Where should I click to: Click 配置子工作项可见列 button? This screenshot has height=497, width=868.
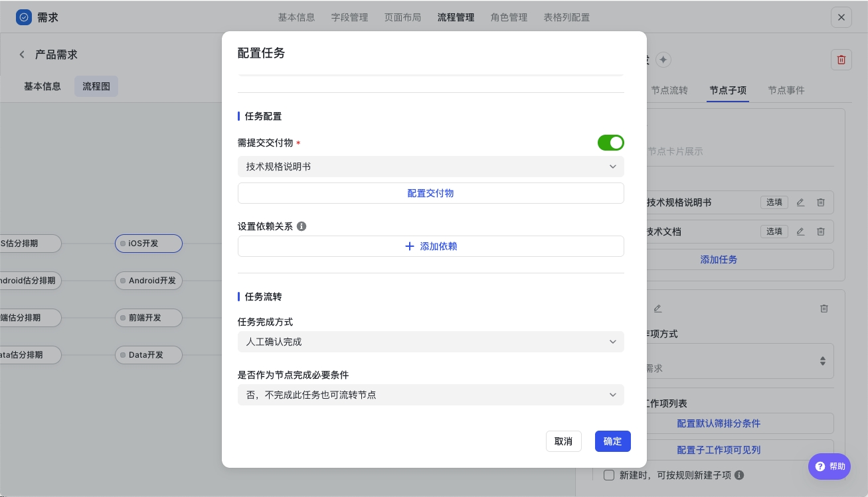719,450
